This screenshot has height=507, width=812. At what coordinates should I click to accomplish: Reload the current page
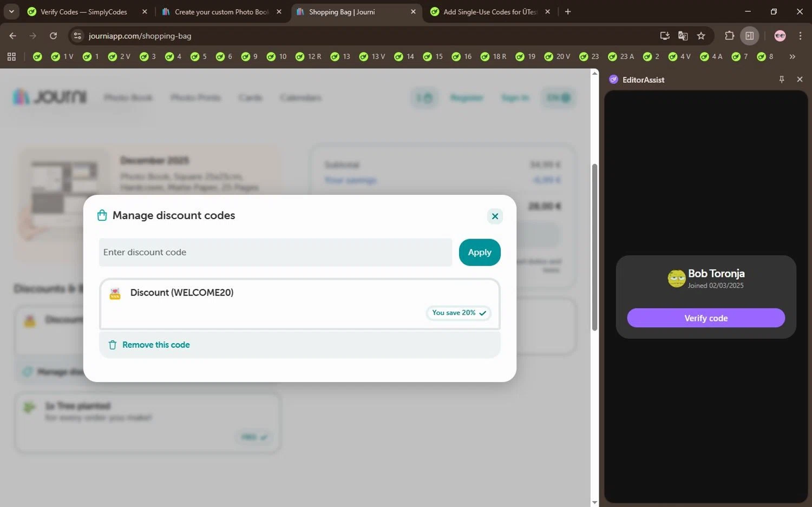[53, 36]
